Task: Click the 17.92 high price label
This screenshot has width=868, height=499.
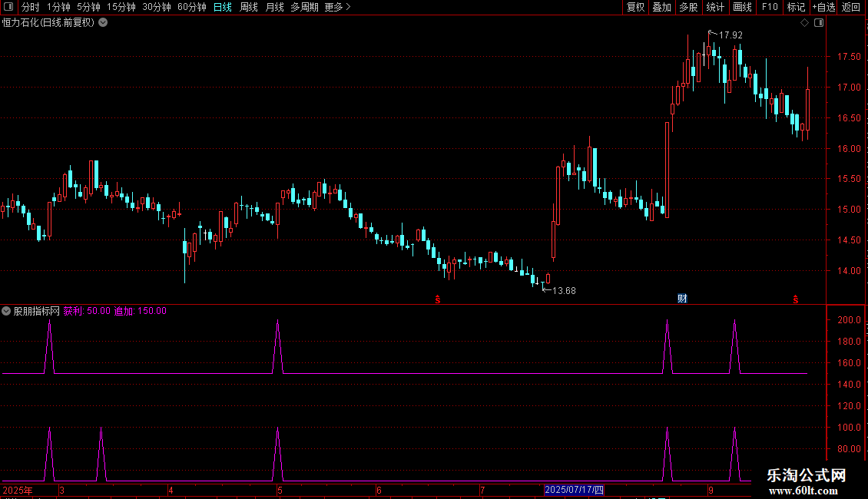Action: coord(731,35)
